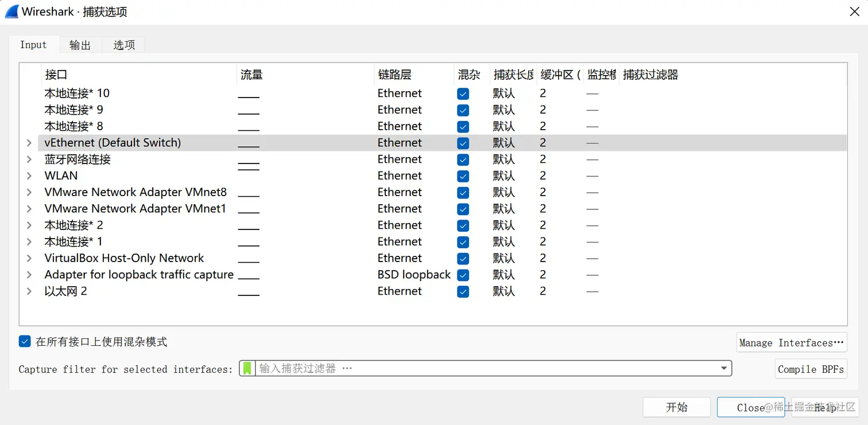Toggle 在所有接口上使用混杂模式 checkbox

(x=25, y=342)
